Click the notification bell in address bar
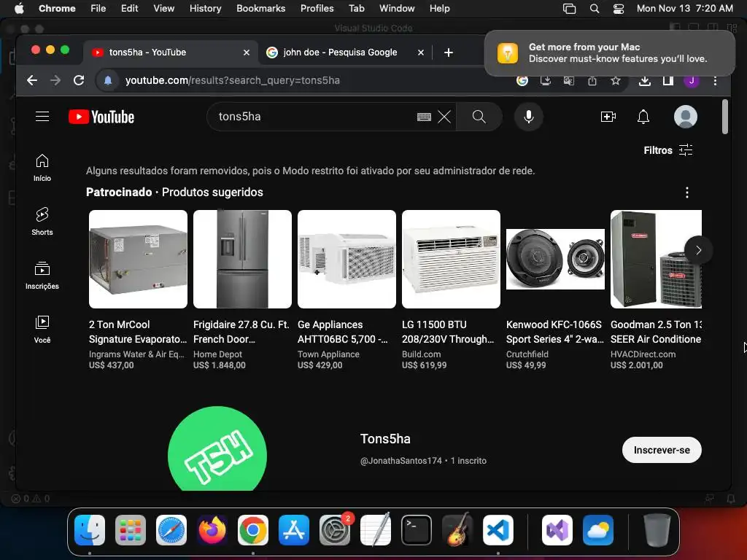 pos(108,80)
